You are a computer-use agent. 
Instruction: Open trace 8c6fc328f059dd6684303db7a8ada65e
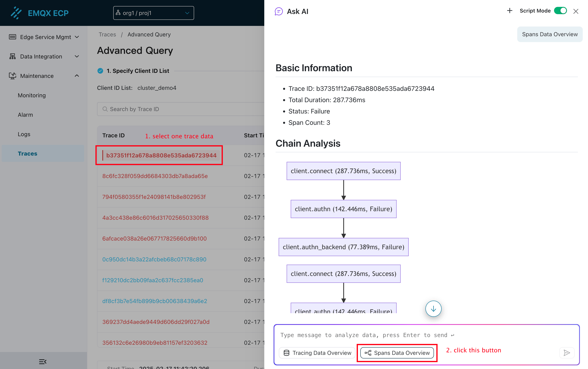(155, 176)
